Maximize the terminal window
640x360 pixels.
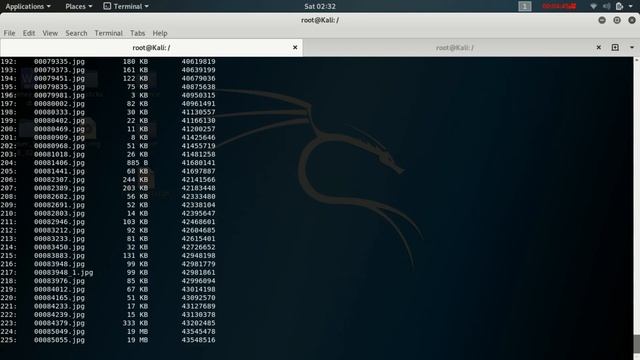coord(617,20)
